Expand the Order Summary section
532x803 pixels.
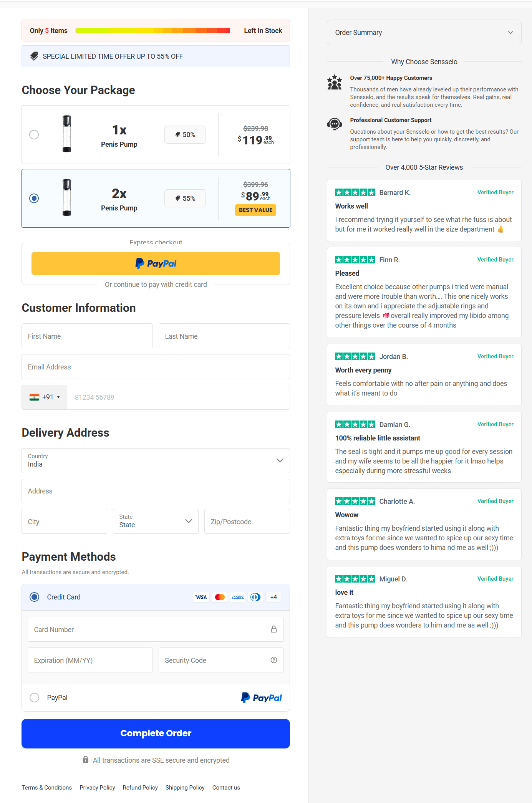click(x=424, y=33)
